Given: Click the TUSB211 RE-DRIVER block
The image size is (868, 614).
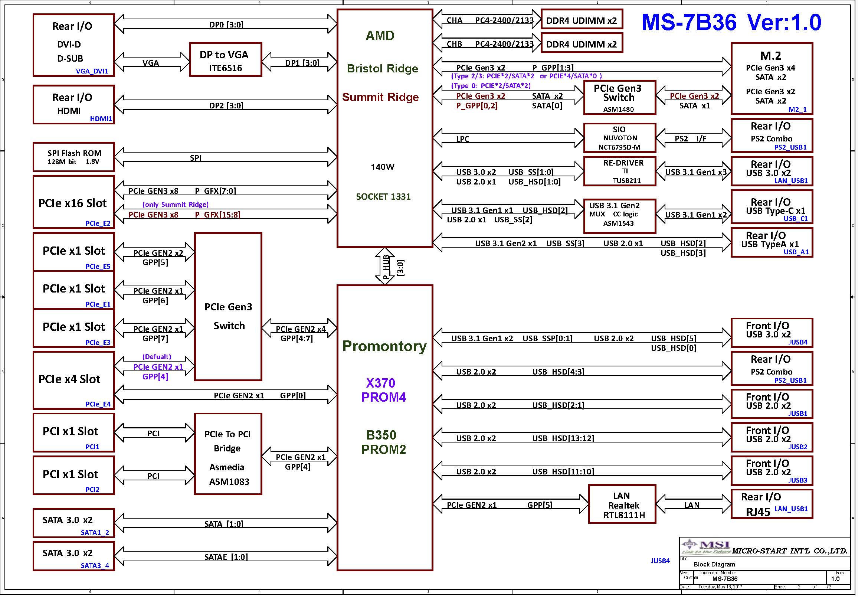Looking at the screenshot, I should coord(619,171).
